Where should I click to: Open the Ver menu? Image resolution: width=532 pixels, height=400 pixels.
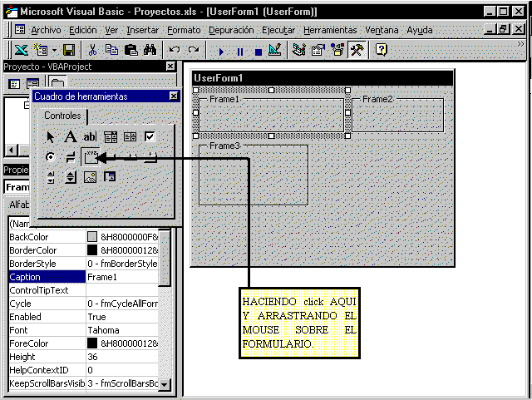coord(111,30)
